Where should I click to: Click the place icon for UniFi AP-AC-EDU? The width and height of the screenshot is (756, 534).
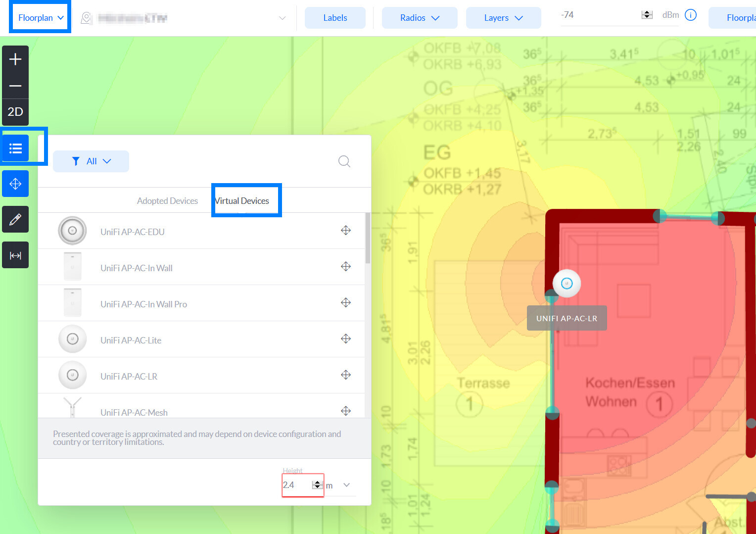pos(346,230)
